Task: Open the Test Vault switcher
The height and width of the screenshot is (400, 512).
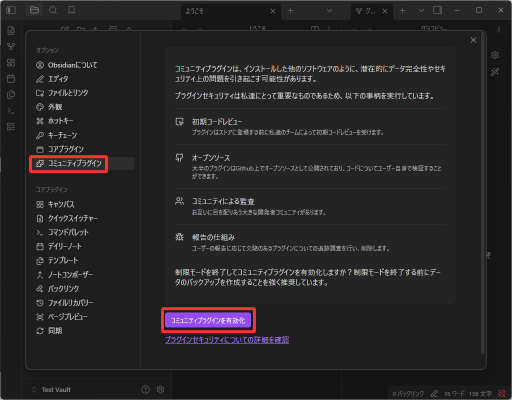Action: tap(52, 389)
